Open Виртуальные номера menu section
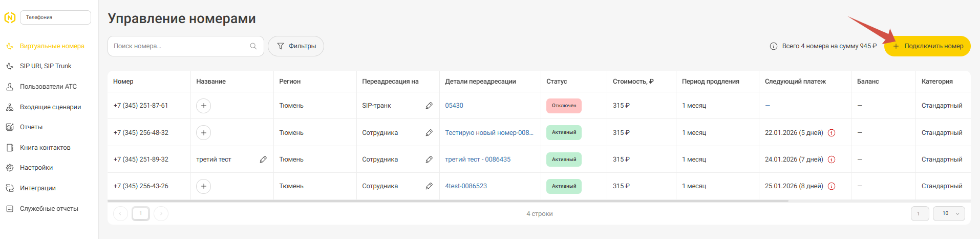Screen dimensions: 980x239 [52, 46]
